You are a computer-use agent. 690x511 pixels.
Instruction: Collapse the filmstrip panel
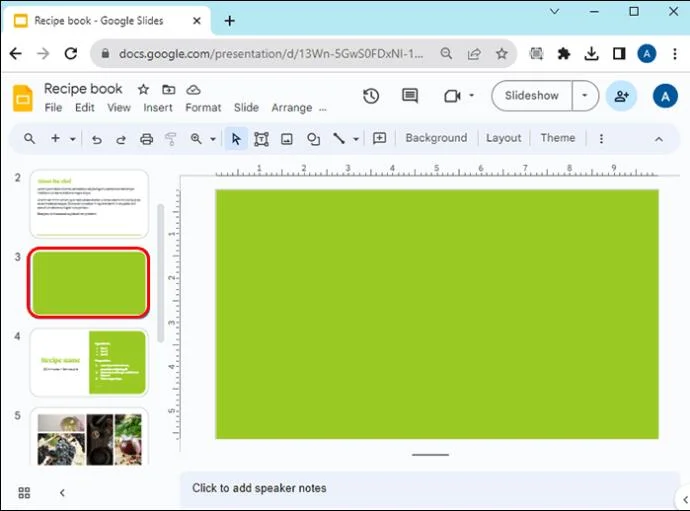(62, 493)
